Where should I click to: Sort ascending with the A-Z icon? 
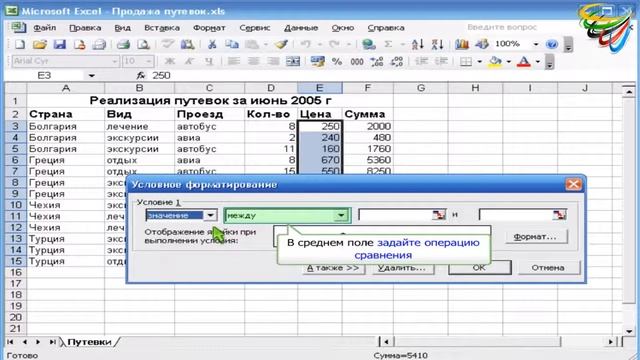pos(418,44)
